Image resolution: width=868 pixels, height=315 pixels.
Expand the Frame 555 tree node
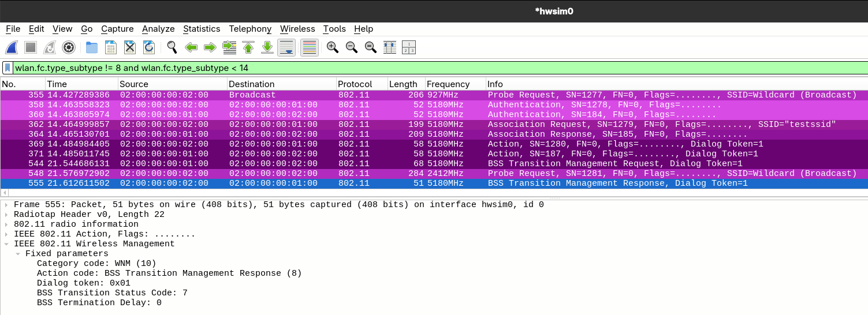[x=6, y=205]
